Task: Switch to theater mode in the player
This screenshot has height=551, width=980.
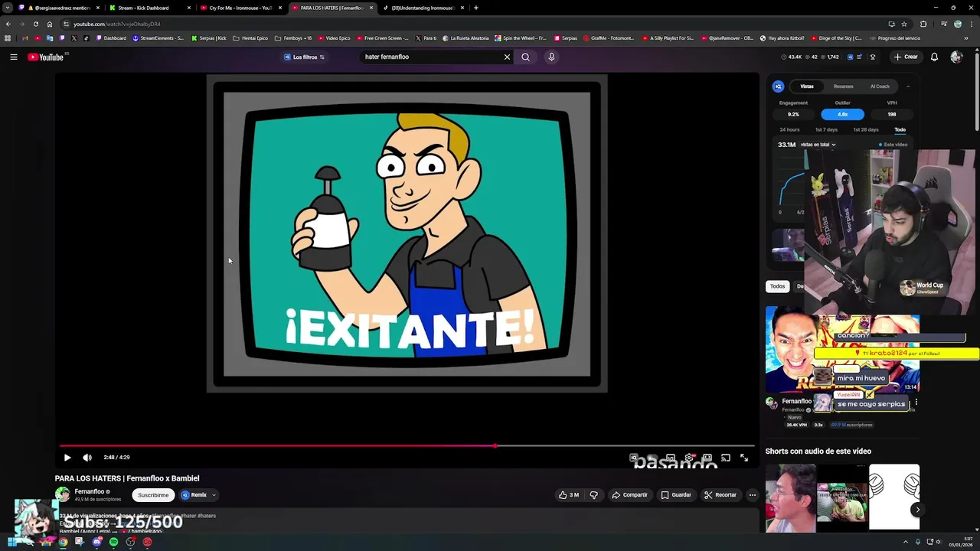Action: point(707,458)
